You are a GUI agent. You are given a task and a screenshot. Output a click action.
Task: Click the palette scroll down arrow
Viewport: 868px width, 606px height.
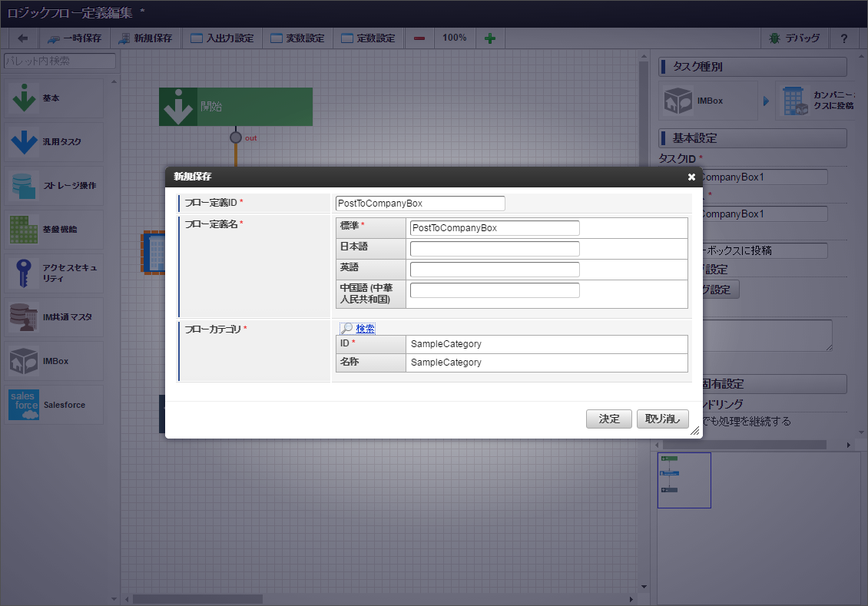pos(114,599)
